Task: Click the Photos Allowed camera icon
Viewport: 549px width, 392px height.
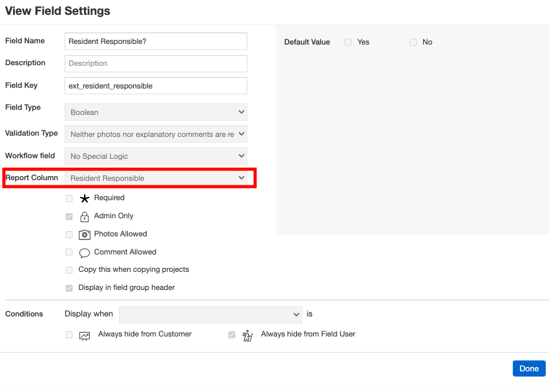Action: (84, 235)
